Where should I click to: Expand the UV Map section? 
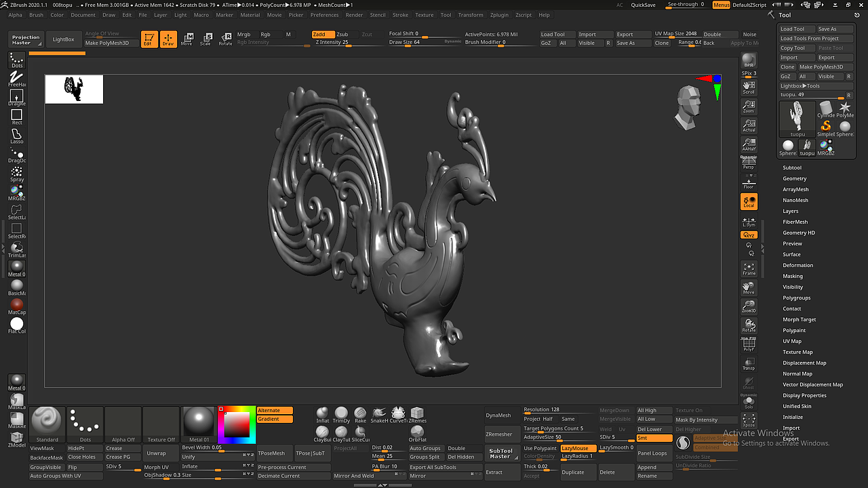(792, 341)
